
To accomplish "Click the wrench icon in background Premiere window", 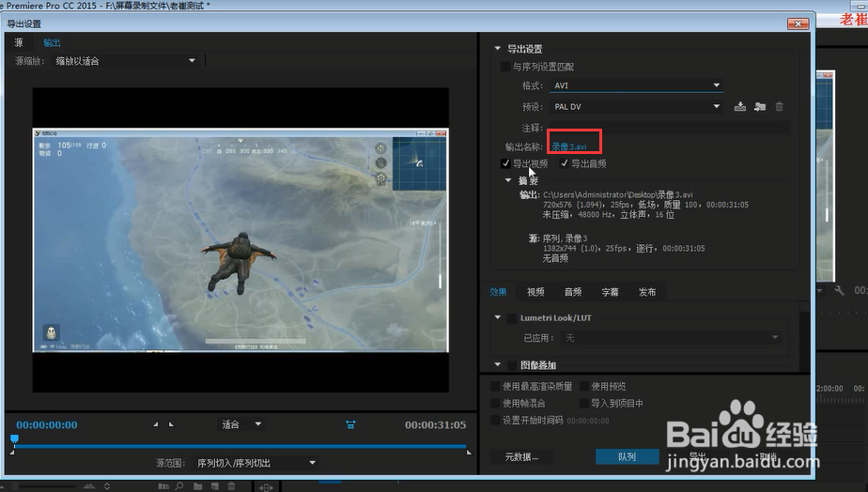I will point(839,290).
